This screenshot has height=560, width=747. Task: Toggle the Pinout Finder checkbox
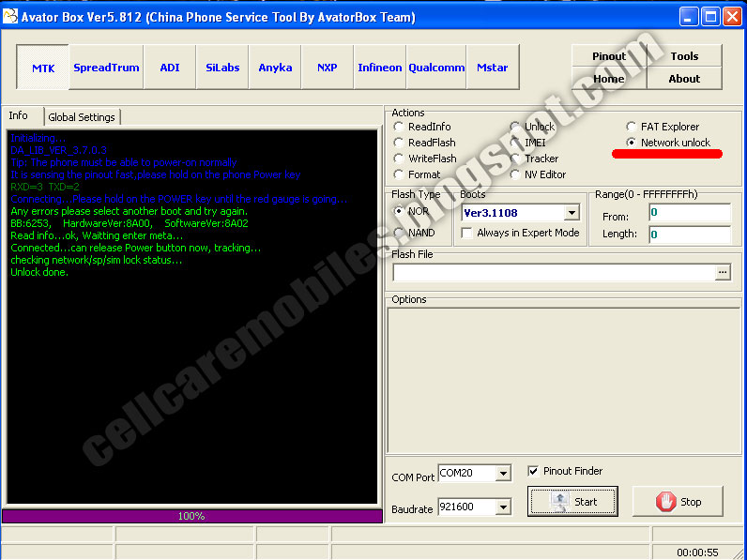(533, 471)
